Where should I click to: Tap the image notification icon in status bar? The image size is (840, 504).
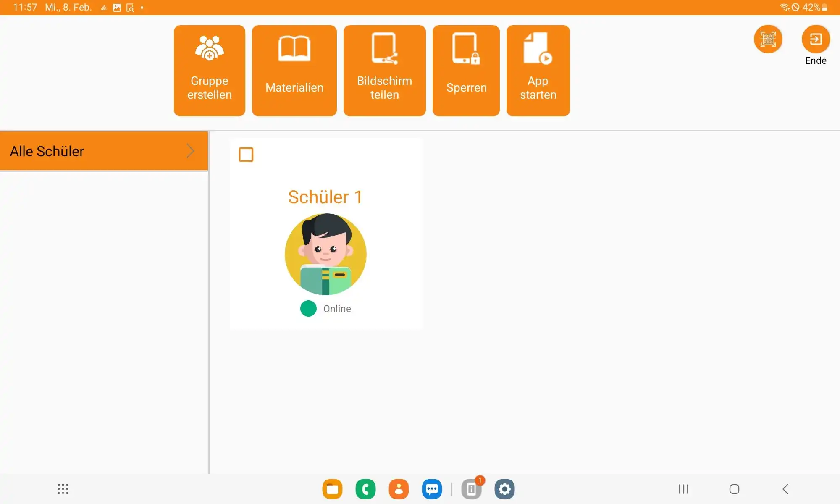117,8
